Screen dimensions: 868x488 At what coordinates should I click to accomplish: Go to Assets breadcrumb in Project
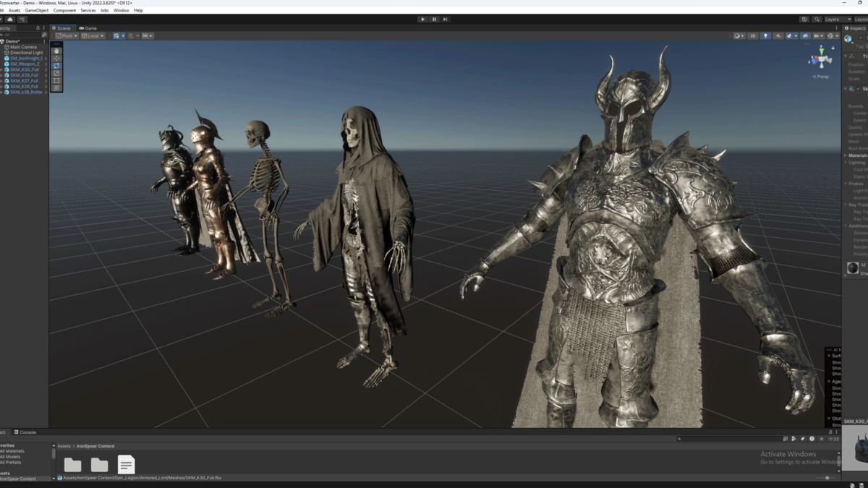[64, 446]
